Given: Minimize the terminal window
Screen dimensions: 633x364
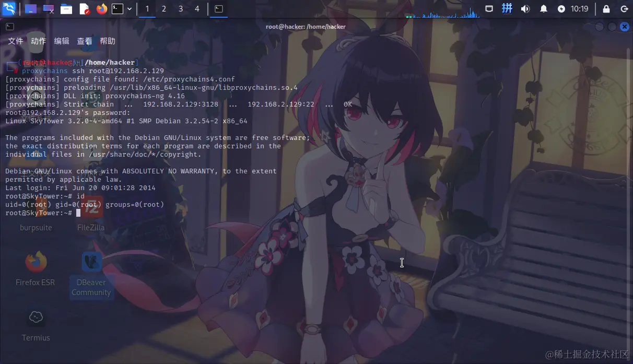Looking at the screenshot, I should 600,27.
